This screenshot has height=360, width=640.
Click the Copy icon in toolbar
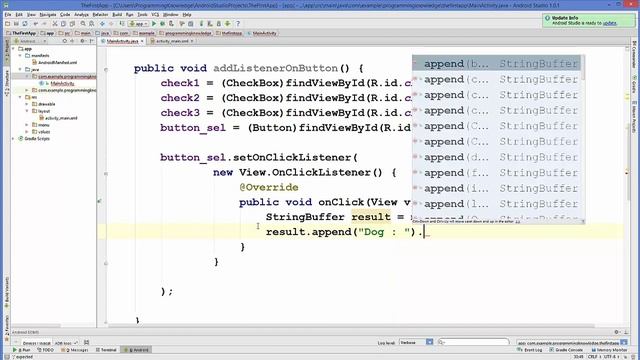pos(63,24)
